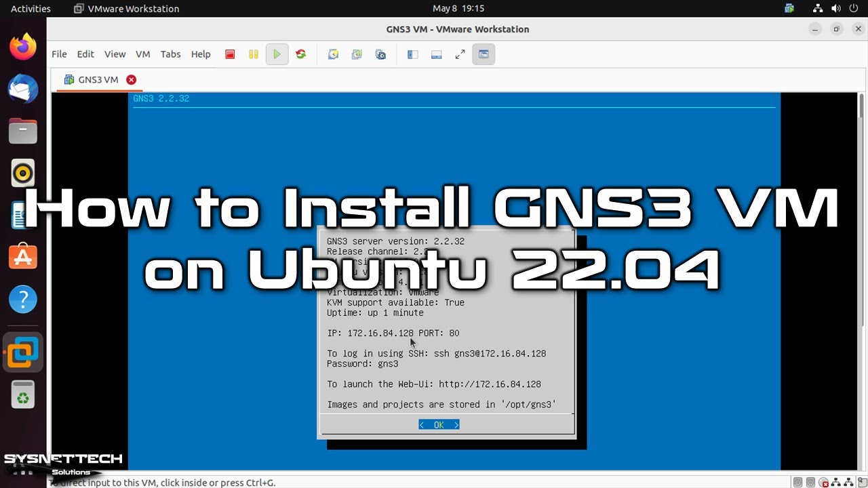Viewport: 868px width, 488px height.
Task: Open the snapshot manager icon
Action: [x=380, y=54]
